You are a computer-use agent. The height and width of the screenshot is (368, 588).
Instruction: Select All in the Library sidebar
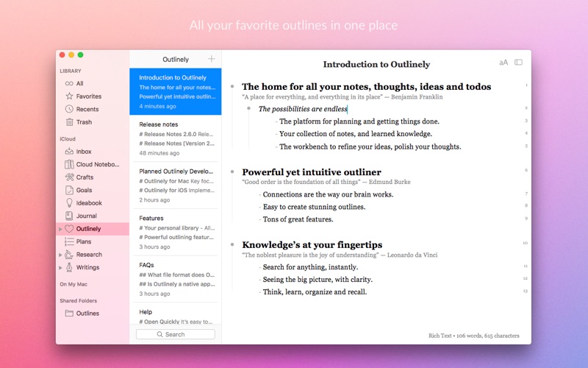pyautogui.click(x=93, y=83)
